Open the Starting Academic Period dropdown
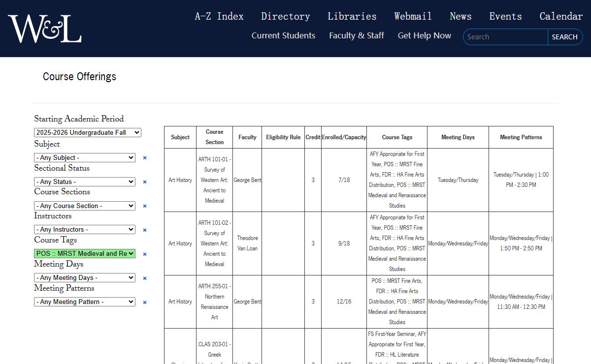591x364 pixels. pyautogui.click(x=88, y=132)
